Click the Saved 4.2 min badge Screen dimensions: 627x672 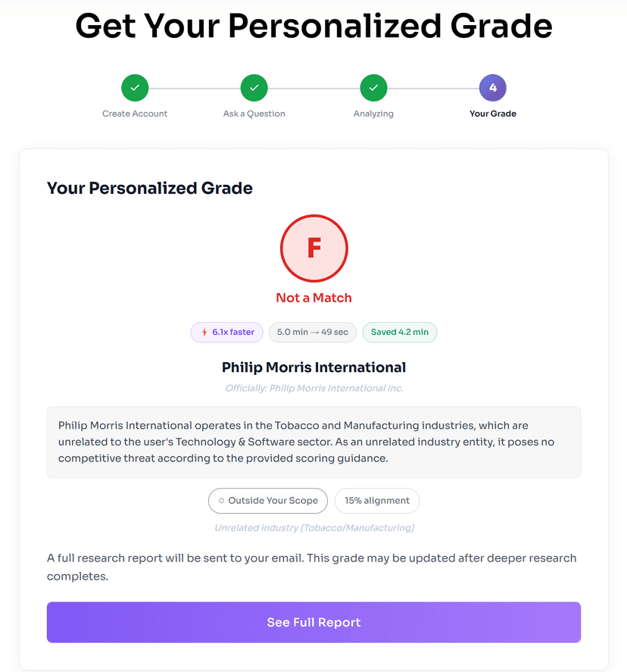tap(400, 332)
